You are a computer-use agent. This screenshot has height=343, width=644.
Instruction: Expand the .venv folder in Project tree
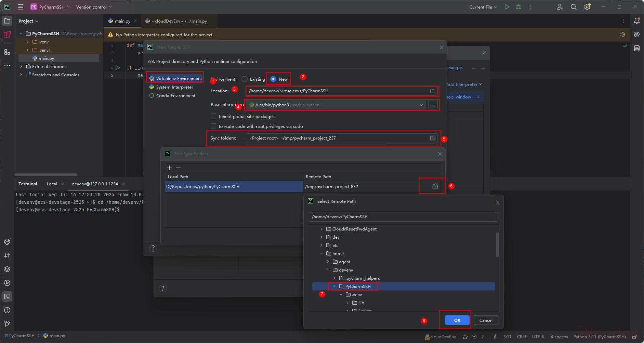pyautogui.click(x=28, y=42)
